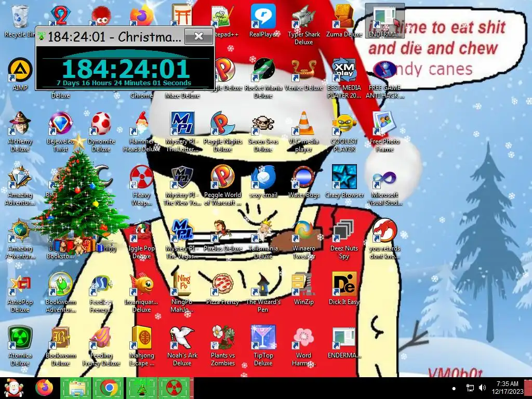532x399 pixels.
Task: Open the network tray icon
Action: [x=470, y=388]
